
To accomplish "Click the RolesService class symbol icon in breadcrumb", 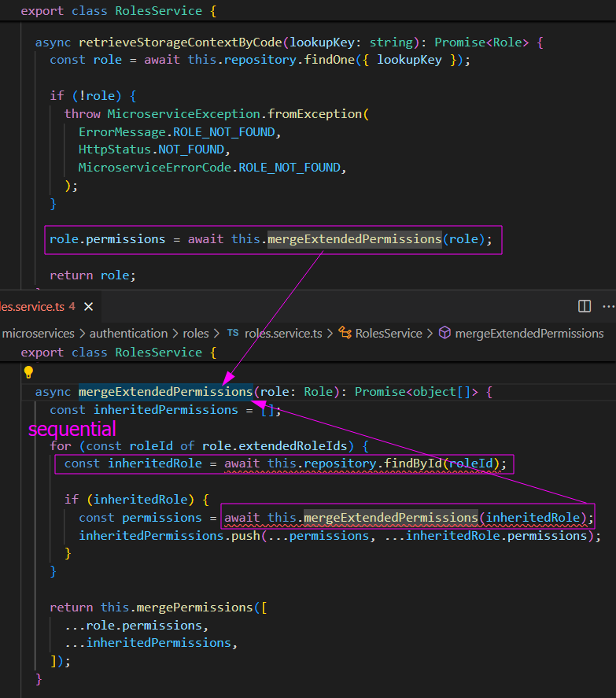I will [345, 333].
